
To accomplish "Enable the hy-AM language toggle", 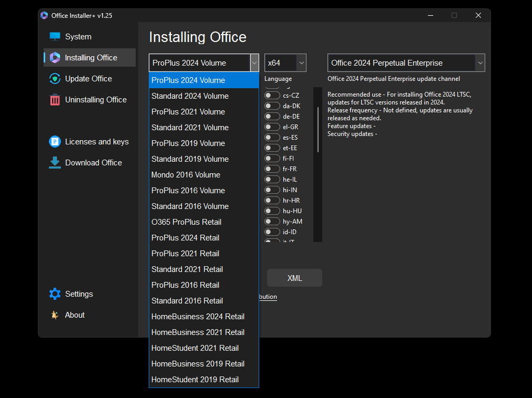I will 272,222.
